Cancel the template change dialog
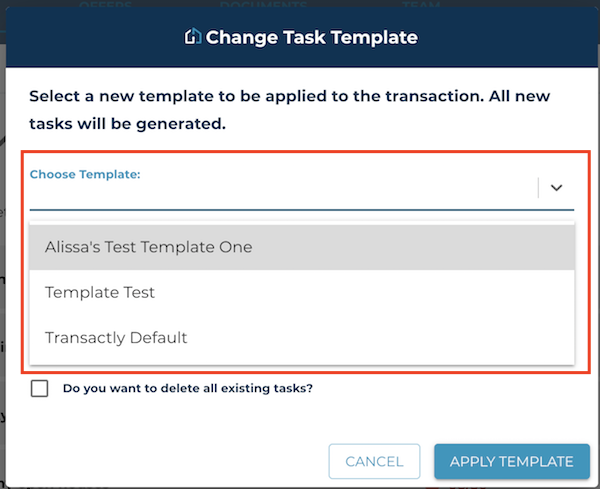 point(374,461)
